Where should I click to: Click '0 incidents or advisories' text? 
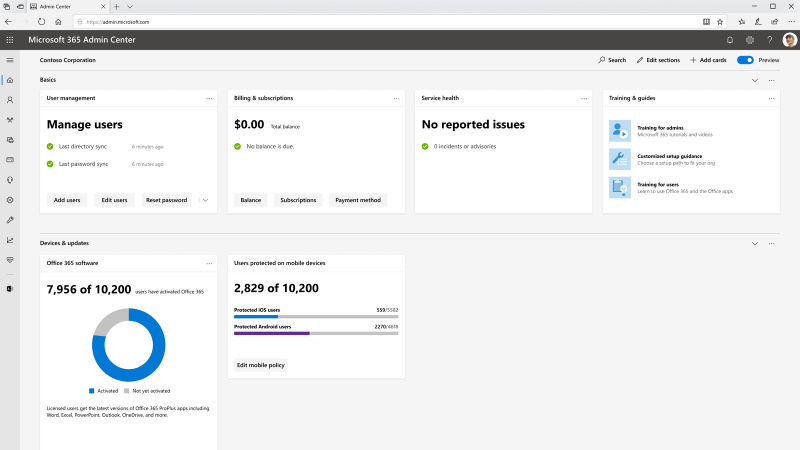click(465, 146)
